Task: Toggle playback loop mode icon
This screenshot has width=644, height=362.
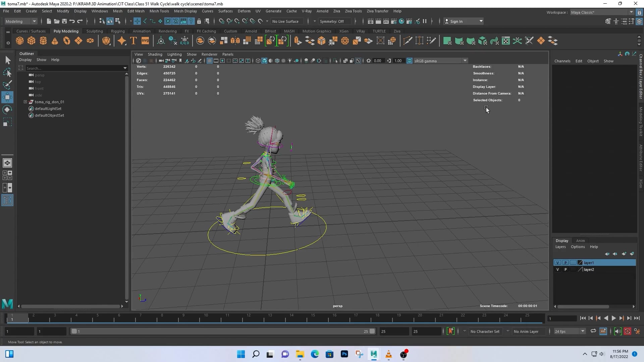Action: coord(593,331)
